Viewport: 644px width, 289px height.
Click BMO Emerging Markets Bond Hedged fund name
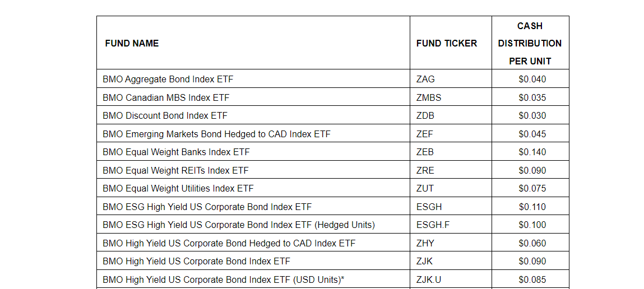click(216, 134)
